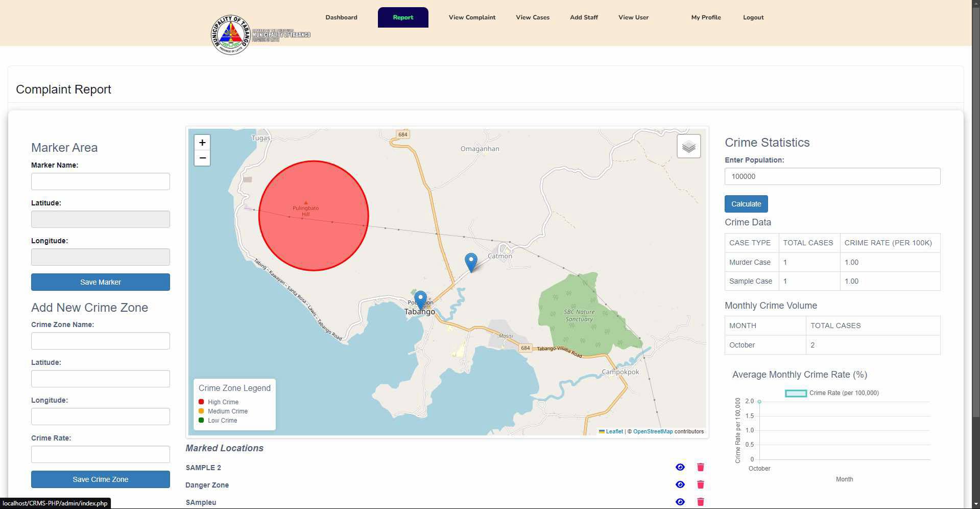Delete the Danger Zone marked location
Screen dimensions: 980x509
(700, 484)
